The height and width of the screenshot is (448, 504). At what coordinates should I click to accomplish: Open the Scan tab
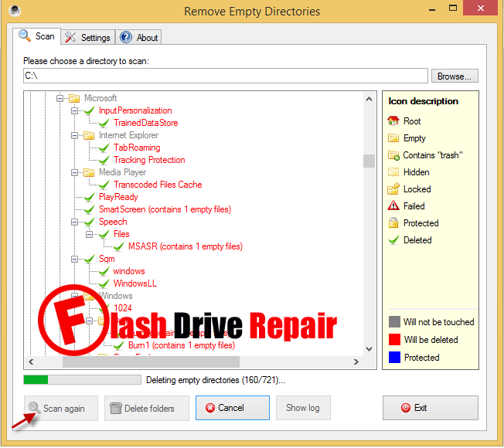click(36, 36)
